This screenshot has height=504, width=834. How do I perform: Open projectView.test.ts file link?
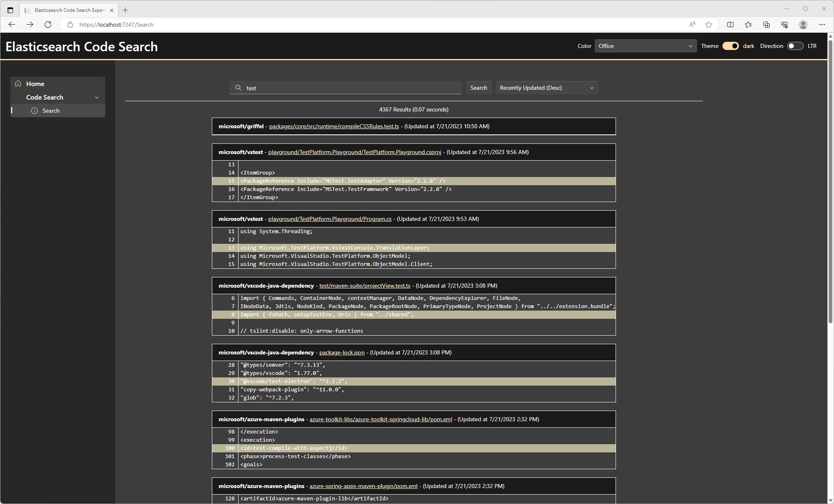pos(365,286)
